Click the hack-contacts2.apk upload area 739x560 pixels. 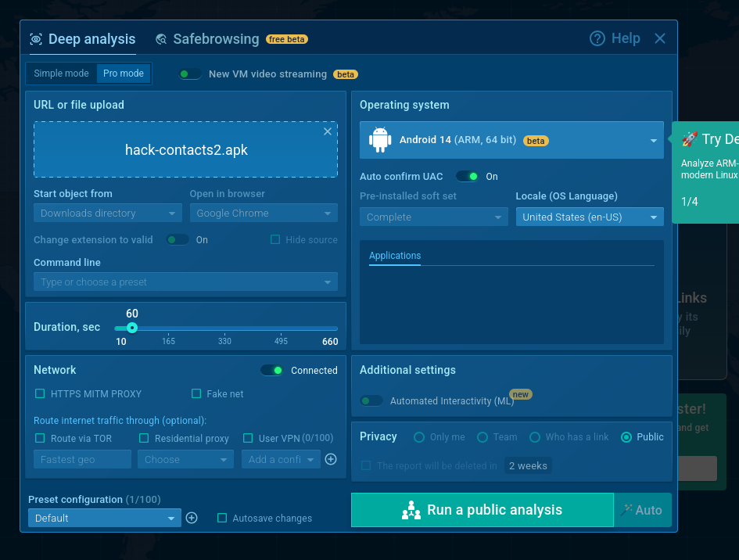(x=185, y=149)
